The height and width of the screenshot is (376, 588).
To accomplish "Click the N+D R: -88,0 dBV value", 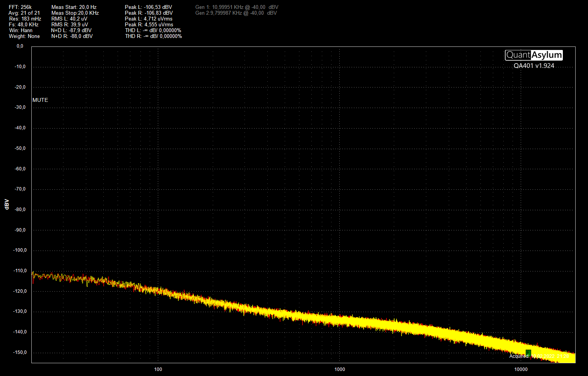I will click(x=72, y=36).
